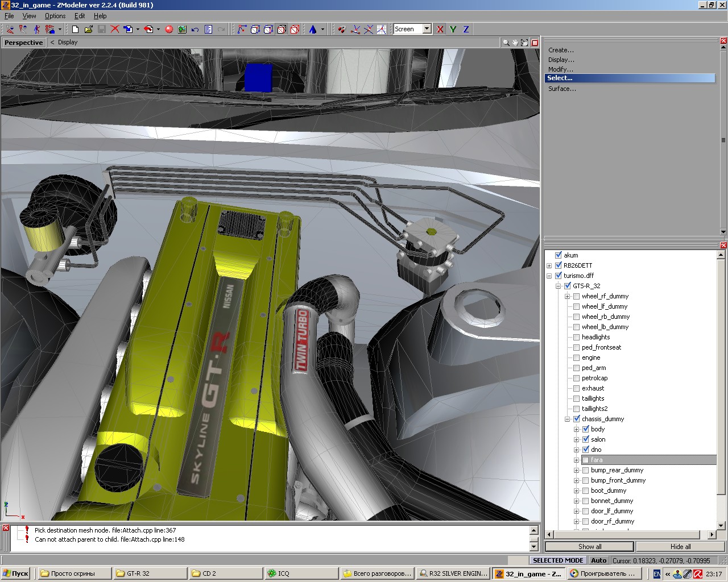Click the viewport pan hand icon
728x582 pixels.
coord(516,43)
